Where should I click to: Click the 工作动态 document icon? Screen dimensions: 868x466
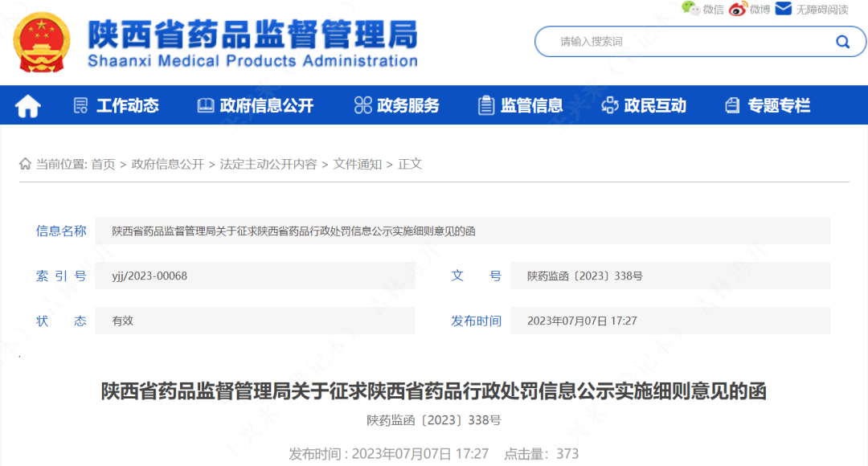click(81, 105)
